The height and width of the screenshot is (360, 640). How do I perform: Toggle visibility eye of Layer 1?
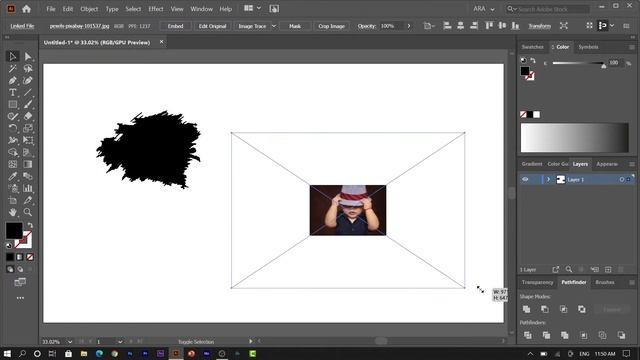pos(525,180)
